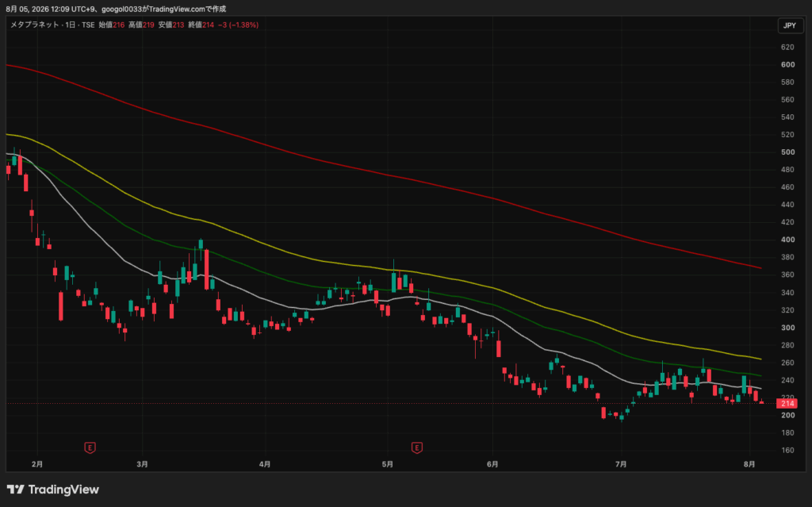Click the 高値219 high value
This screenshot has height=507, width=812.
tap(141, 25)
